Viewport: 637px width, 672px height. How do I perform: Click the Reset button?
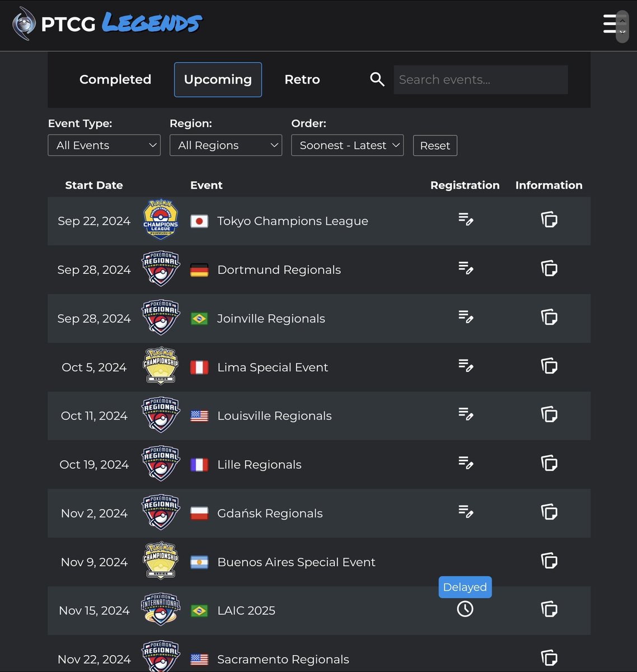435,145
